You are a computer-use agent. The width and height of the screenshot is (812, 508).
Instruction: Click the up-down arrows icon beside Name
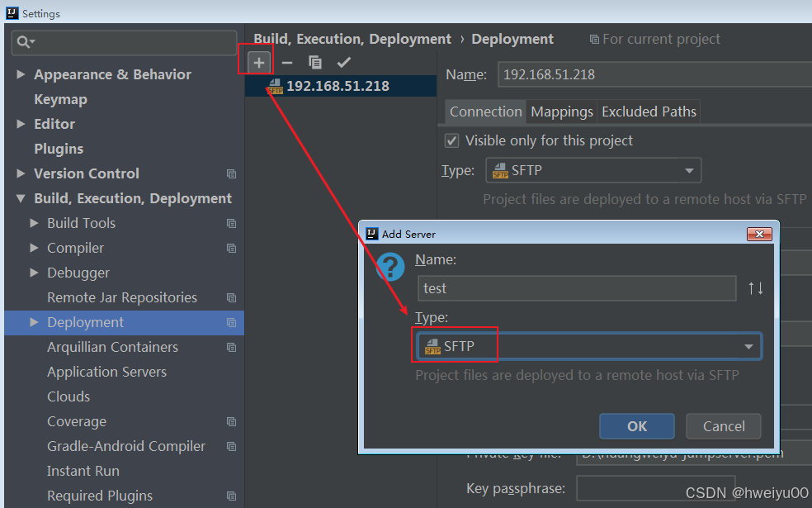point(756,288)
